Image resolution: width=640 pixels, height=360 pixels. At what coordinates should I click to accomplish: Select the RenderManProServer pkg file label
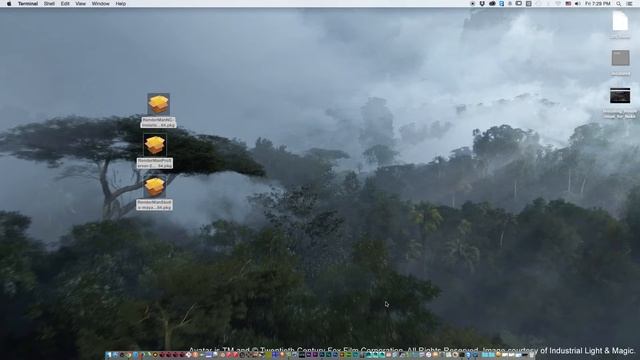pyautogui.click(x=155, y=163)
